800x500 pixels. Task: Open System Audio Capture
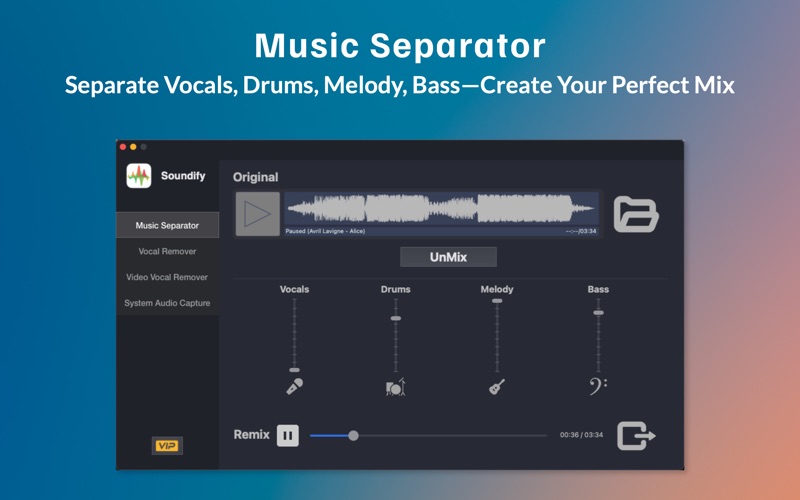[167, 303]
